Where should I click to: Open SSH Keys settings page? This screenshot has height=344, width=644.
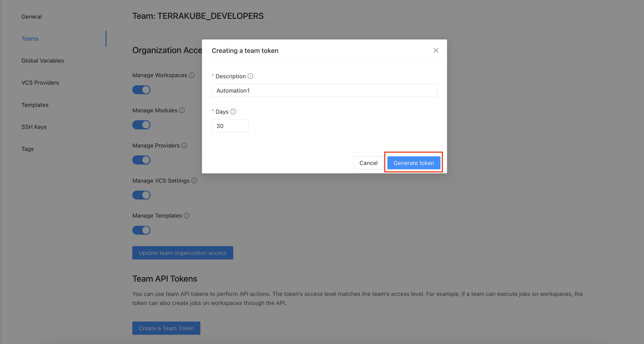pyautogui.click(x=34, y=127)
